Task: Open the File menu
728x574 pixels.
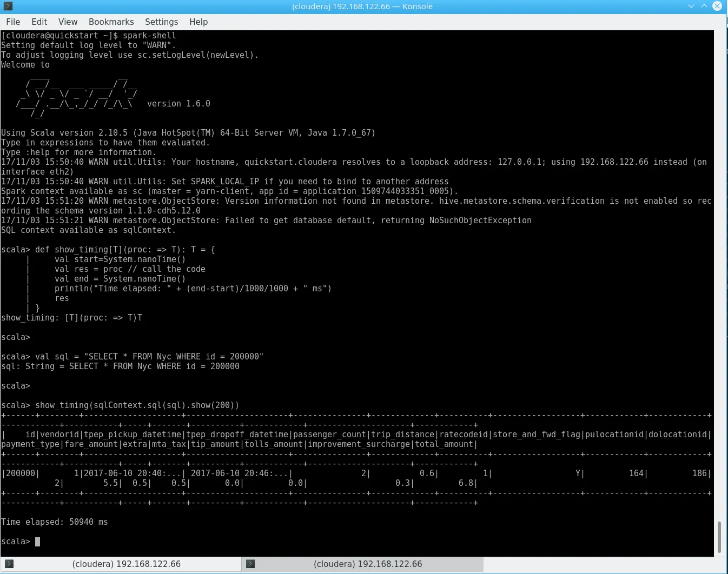Action: (13, 22)
